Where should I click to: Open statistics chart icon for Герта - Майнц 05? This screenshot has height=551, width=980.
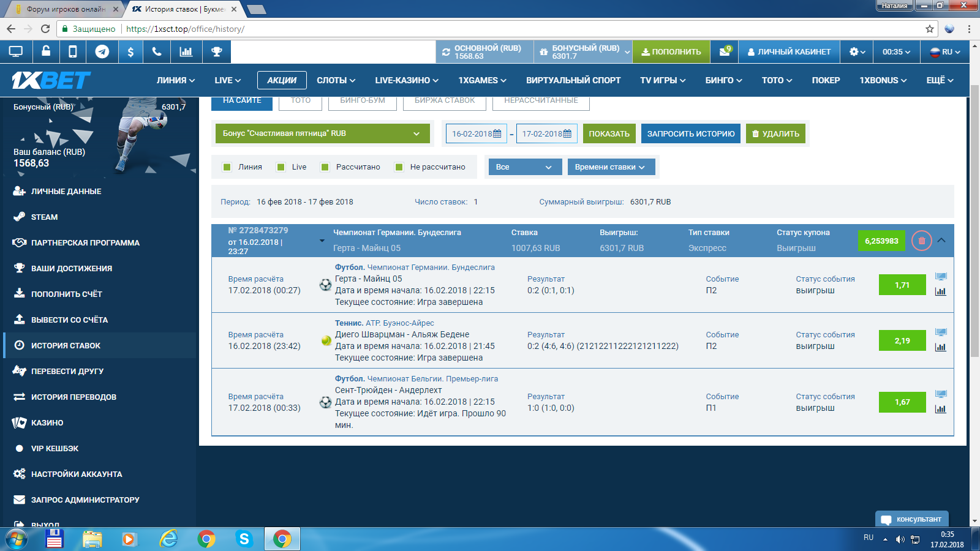(941, 291)
